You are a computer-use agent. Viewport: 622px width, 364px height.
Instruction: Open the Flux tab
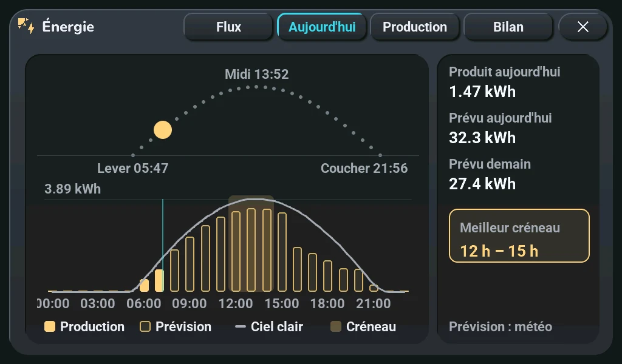[228, 27]
